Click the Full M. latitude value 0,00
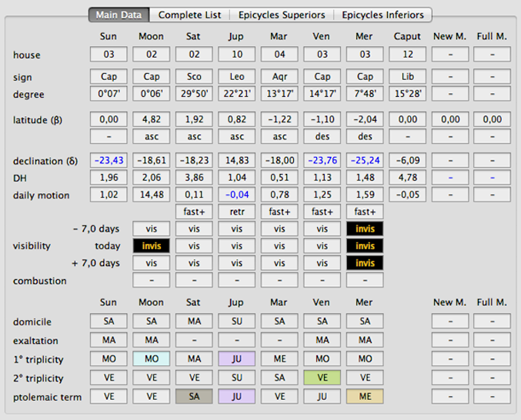Image resolution: width=521 pixels, height=420 pixels. [x=492, y=119]
